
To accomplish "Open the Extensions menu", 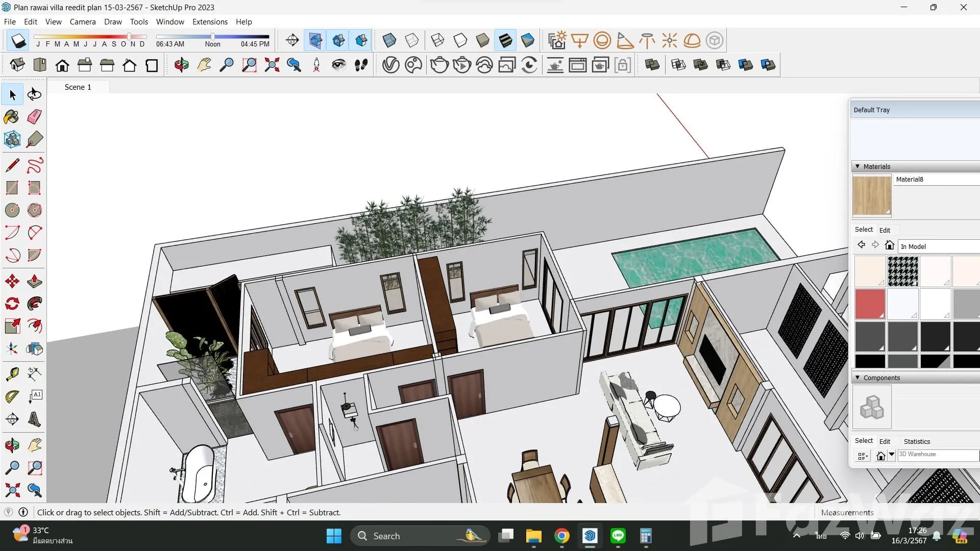I will point(210,21).
